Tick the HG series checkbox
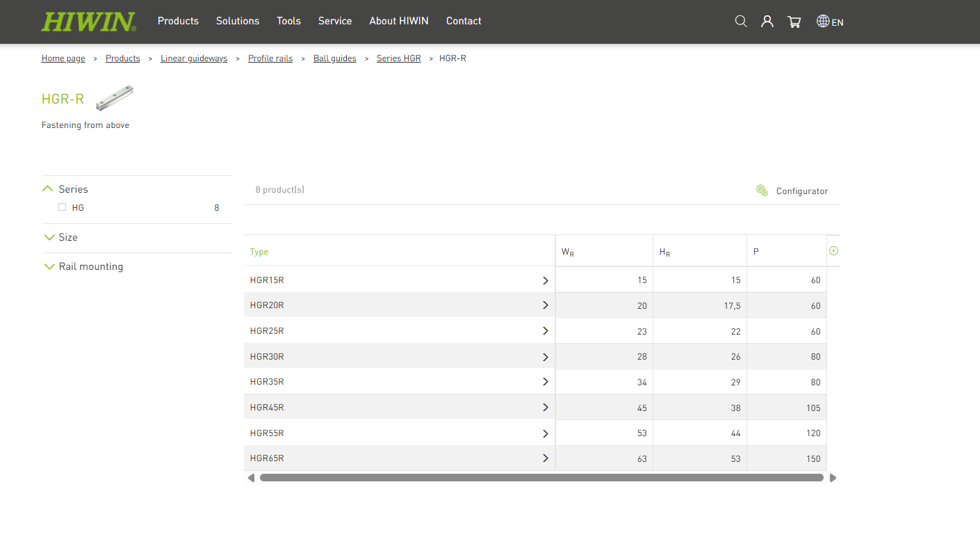Image resolution: width=980 pixels, height=544 pixels. point(63,207)
